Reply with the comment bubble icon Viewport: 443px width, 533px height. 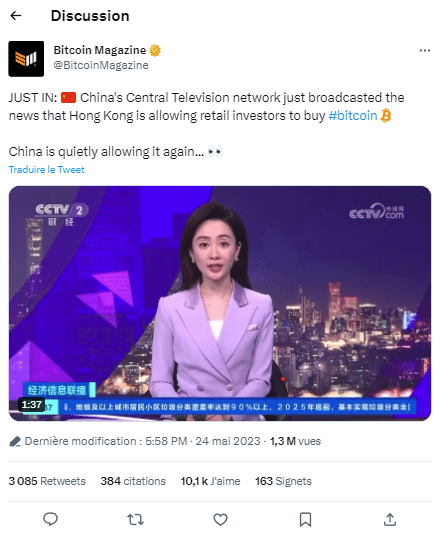51,519
